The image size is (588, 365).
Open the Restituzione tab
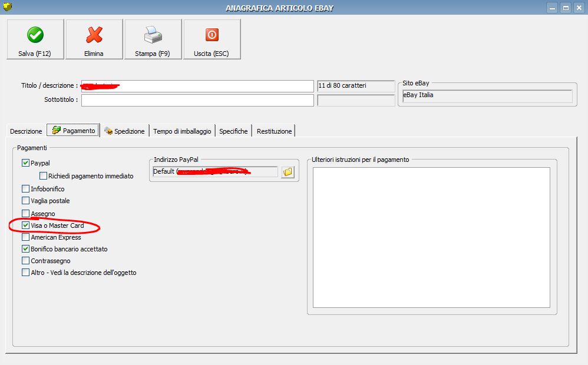(x=274, y=131)
